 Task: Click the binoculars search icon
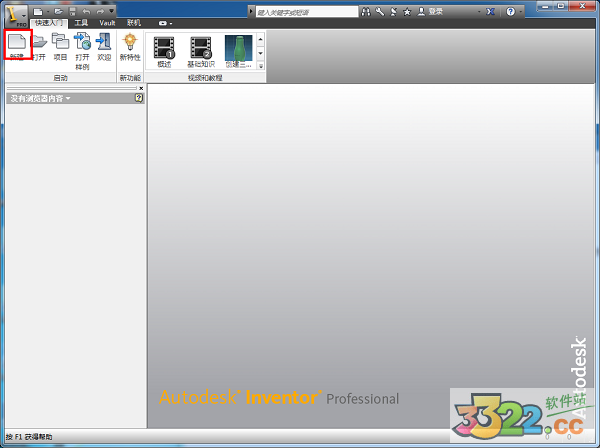[x=365, y=12]
